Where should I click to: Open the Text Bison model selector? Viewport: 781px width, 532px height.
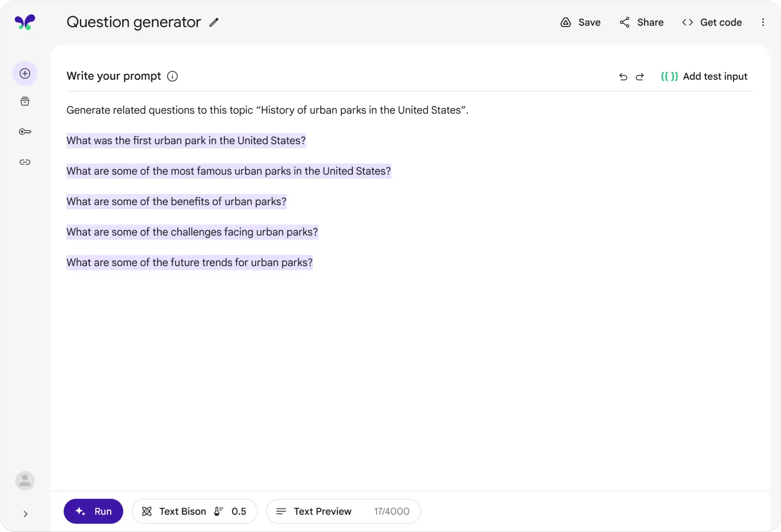point(194,511)
